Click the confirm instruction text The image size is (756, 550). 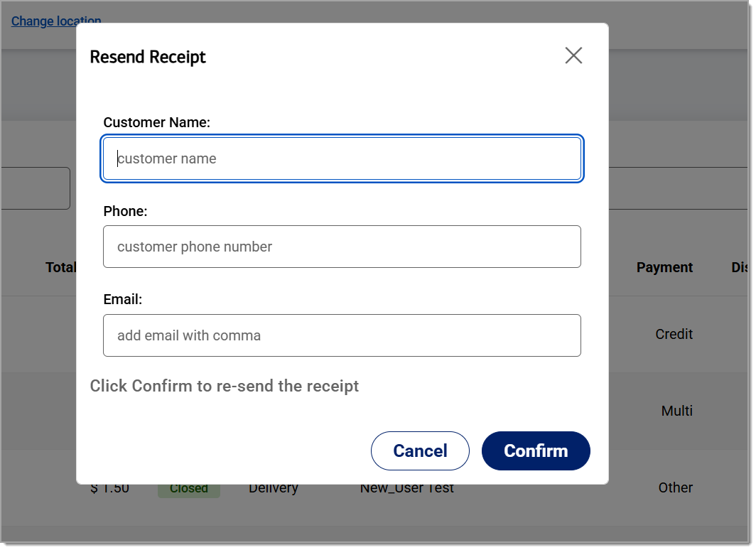(x=225, y=386)
